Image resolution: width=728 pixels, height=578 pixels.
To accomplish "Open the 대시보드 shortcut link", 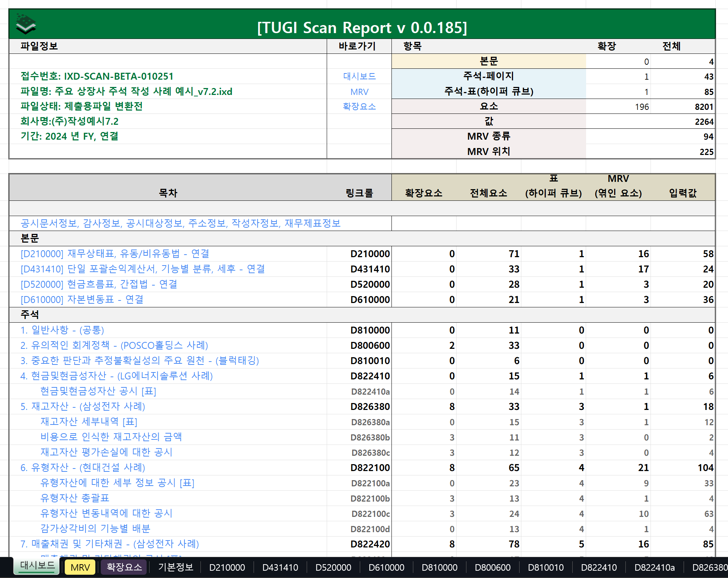I will (x=359, y=76).
